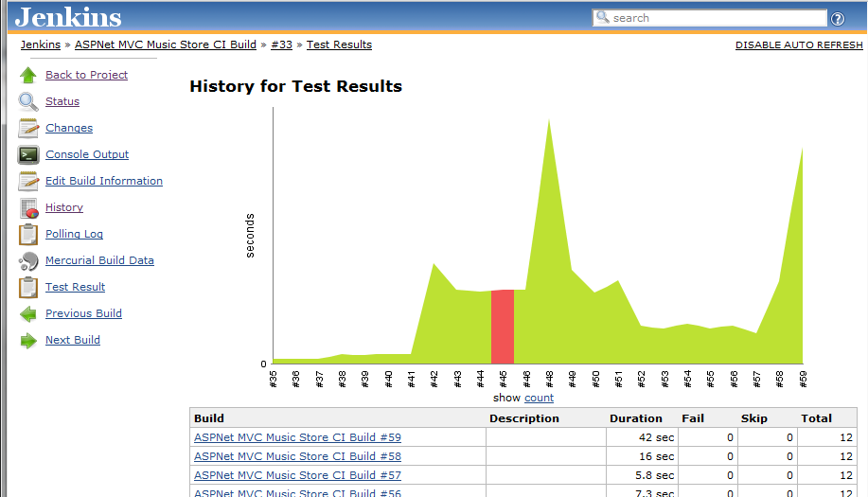Click the chart area at build #42
Screen dimensions: 868x497
434,315
